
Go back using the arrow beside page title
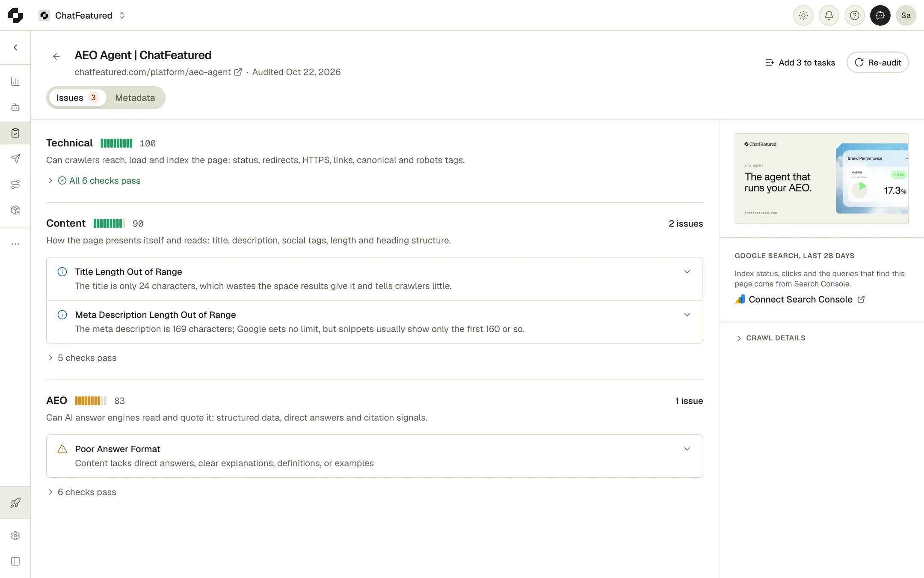click(56, 57)
